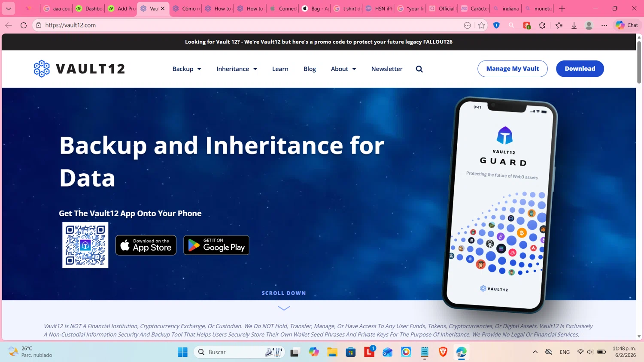Click the taskbar Buscar search box
The height and width of the screenshot is (362, 644).
[240, 352]
